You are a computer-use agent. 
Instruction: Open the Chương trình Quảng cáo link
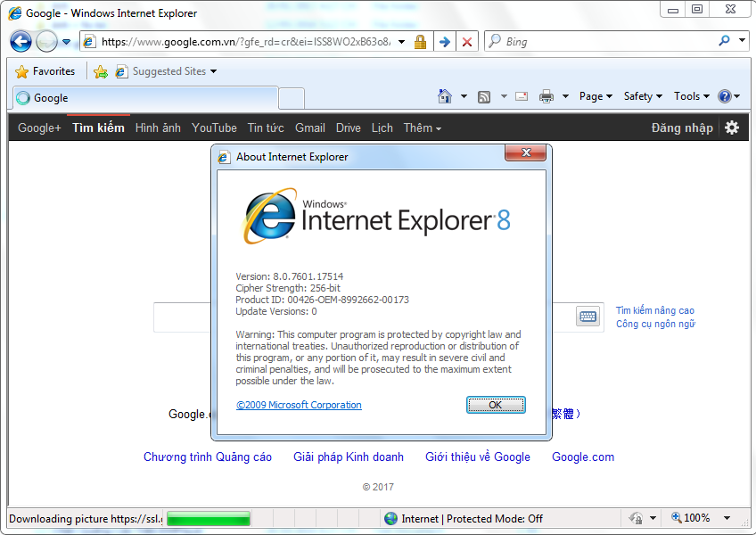[x=208, y=457]
